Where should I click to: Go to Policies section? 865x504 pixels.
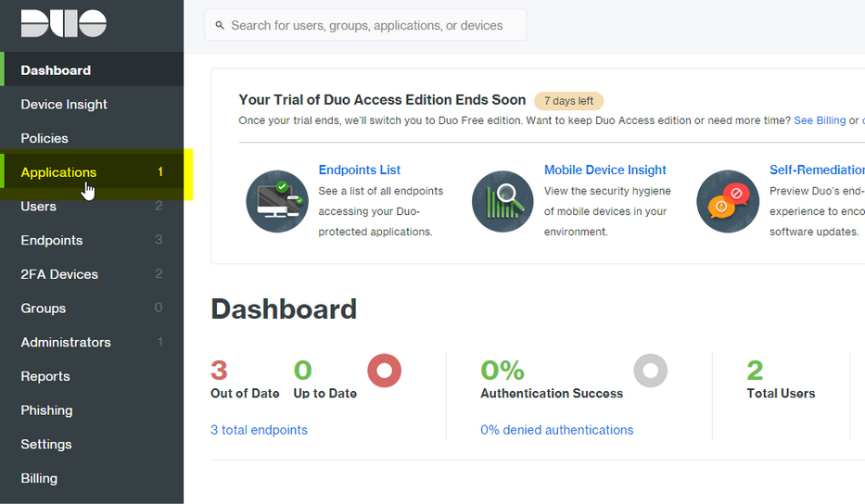click(x=45, y=138)
